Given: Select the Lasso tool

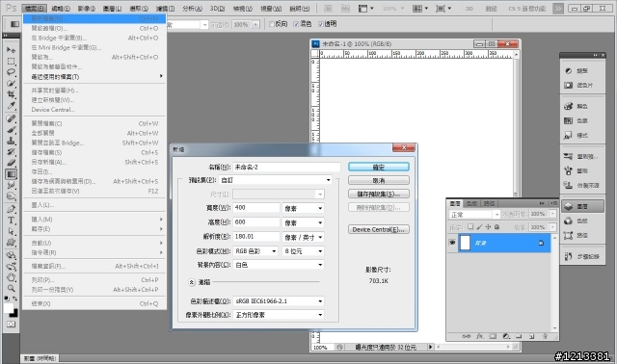Looking at the screenshot, I should pyautogui.click(x=11, y=72).
